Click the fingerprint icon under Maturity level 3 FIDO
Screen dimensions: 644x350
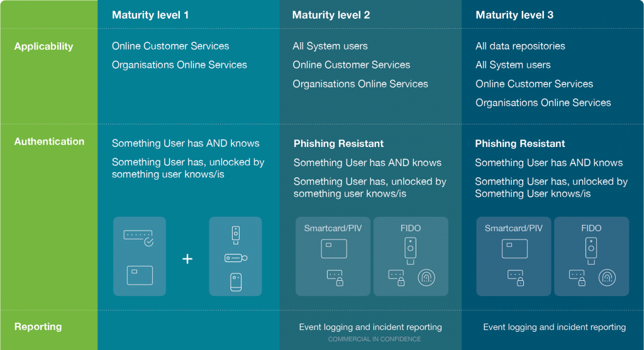pos(607,277)
